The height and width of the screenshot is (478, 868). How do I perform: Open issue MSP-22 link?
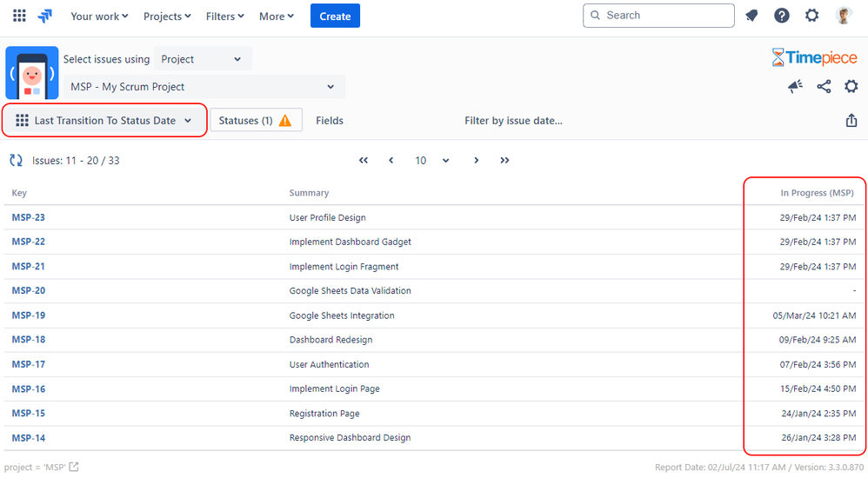(x=28, y=242)
